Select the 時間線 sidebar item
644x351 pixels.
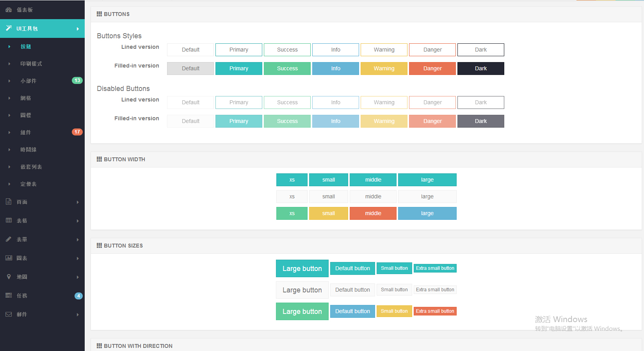tap(28, 150)
